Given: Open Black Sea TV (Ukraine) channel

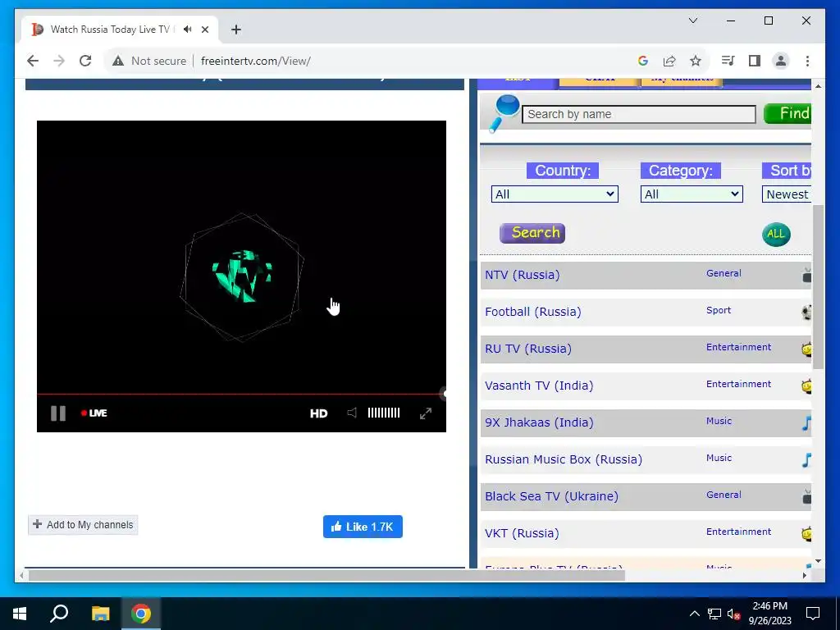Looking at the screenshot, I should (x=551, y=496).
